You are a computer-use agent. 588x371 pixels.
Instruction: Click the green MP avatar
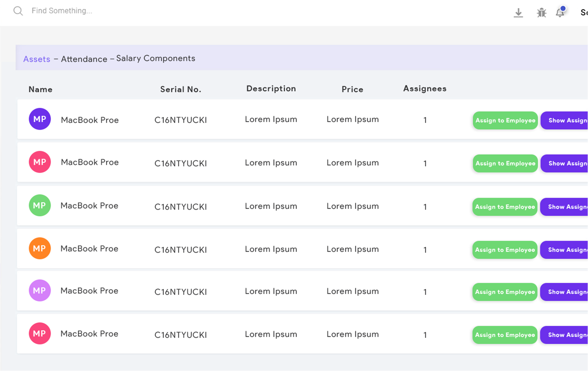tap(40, 205)
